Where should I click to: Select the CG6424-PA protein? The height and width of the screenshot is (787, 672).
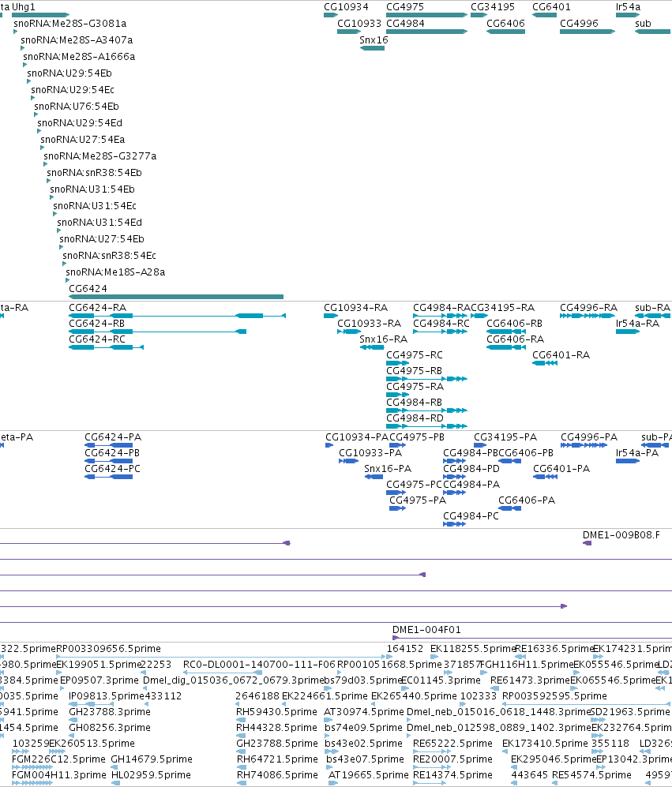point(108,445)
